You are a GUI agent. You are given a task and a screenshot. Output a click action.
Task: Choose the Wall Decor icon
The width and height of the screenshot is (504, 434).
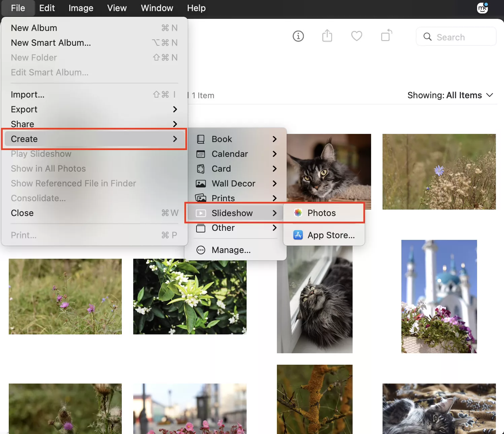coord(201,183)
